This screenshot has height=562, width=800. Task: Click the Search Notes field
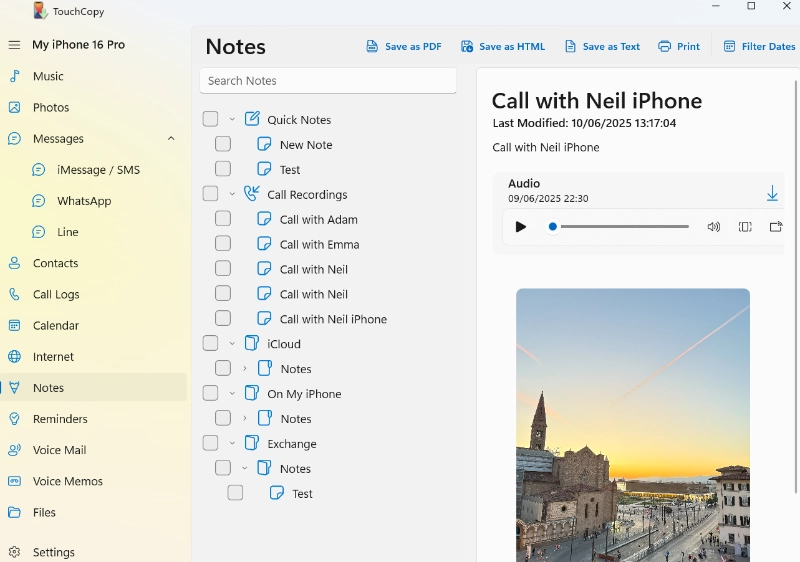328,81
